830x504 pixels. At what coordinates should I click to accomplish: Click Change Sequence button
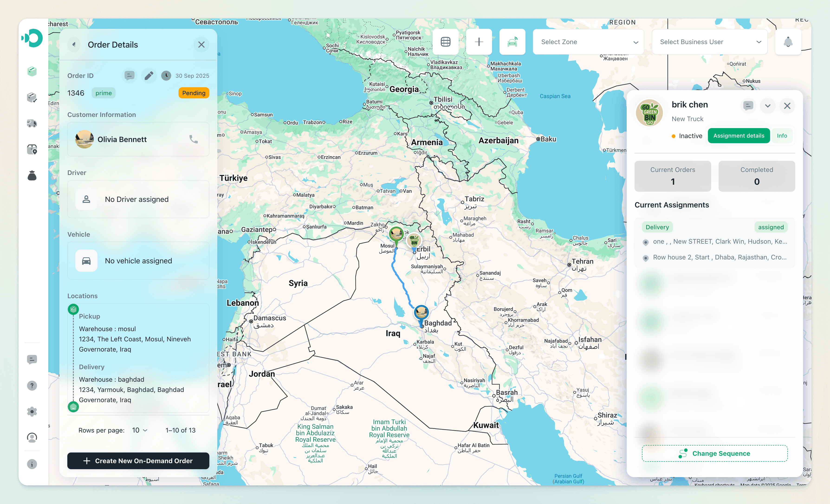pos(714,453)
